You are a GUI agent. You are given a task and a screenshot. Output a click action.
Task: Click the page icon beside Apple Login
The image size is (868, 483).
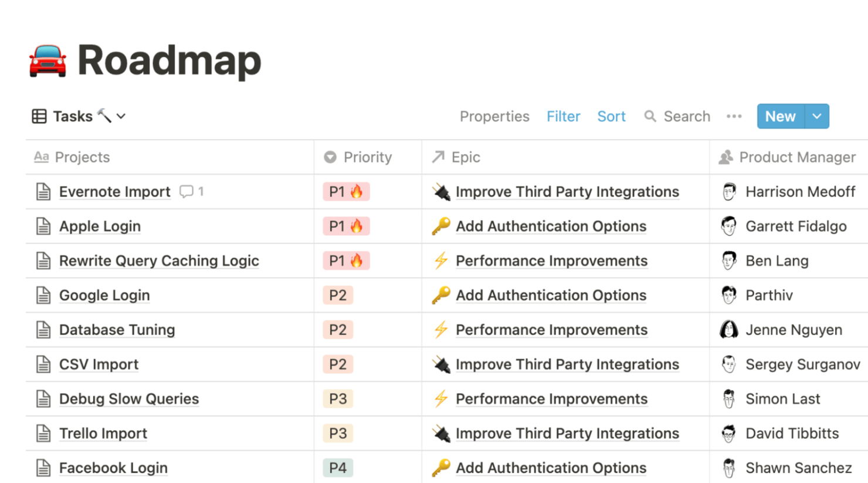point(43,226)
